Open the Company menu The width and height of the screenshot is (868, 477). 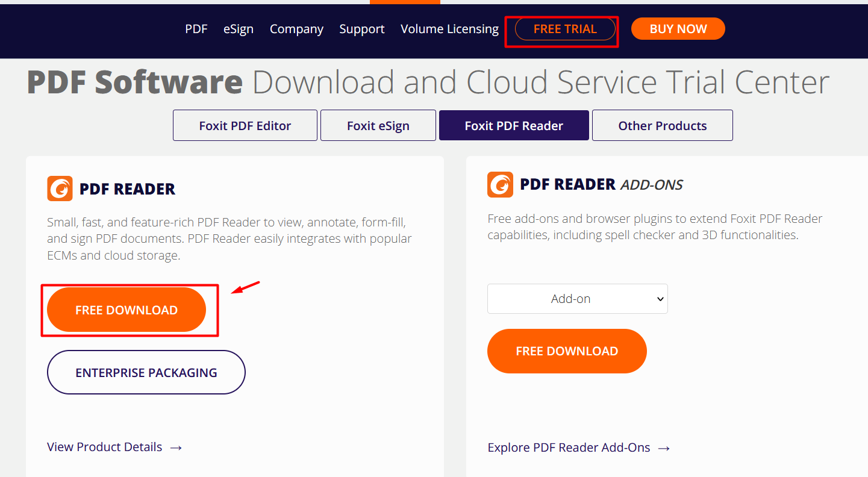pyautogui.click(x=296, y=29)
